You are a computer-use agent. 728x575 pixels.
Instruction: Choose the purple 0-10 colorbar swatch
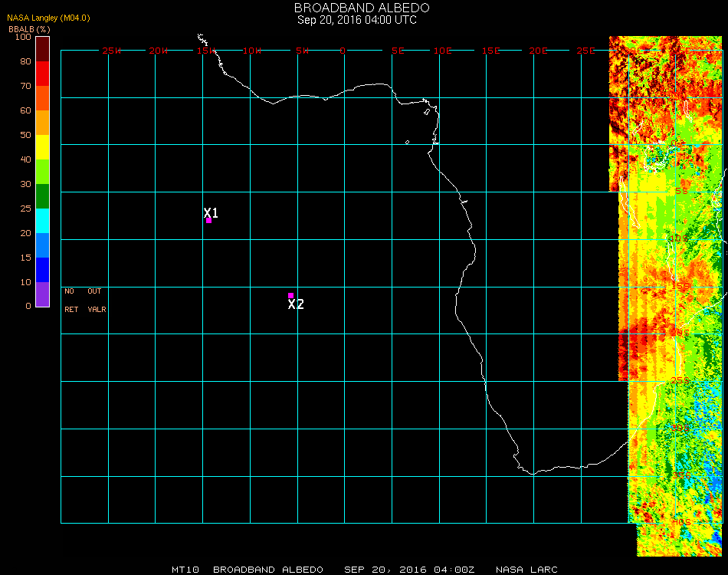click(42, 294)
